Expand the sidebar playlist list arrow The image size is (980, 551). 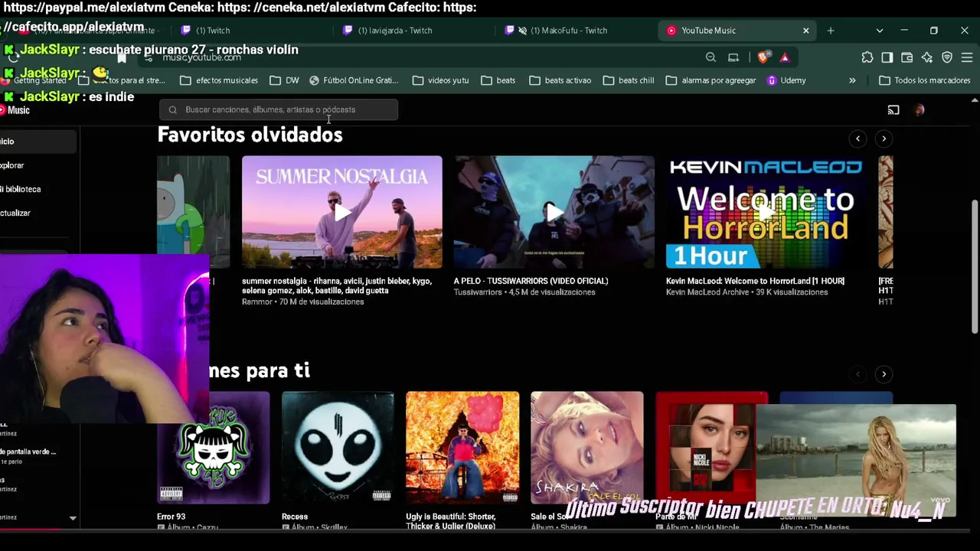[x=73, y=518]
